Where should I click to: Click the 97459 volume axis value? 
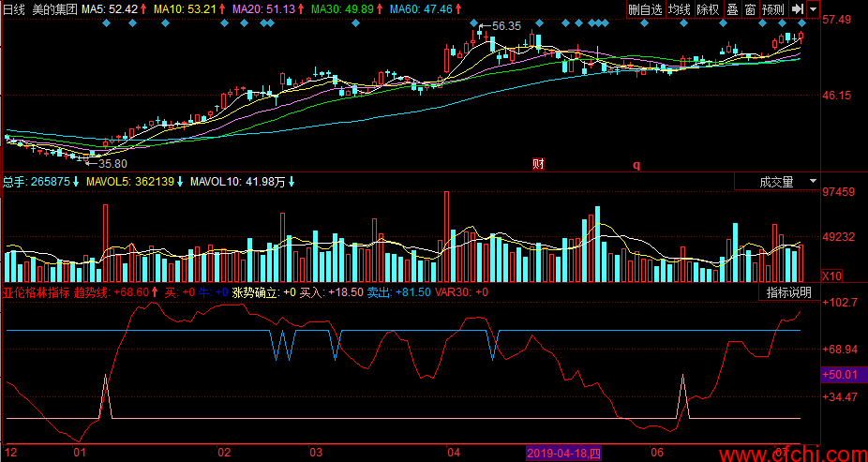pos(841,192)
